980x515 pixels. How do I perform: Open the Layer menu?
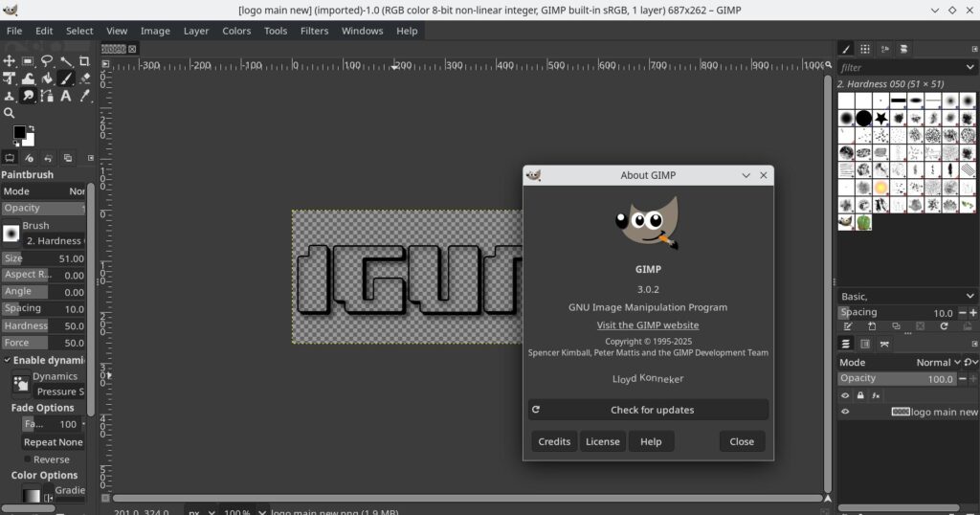195,31
